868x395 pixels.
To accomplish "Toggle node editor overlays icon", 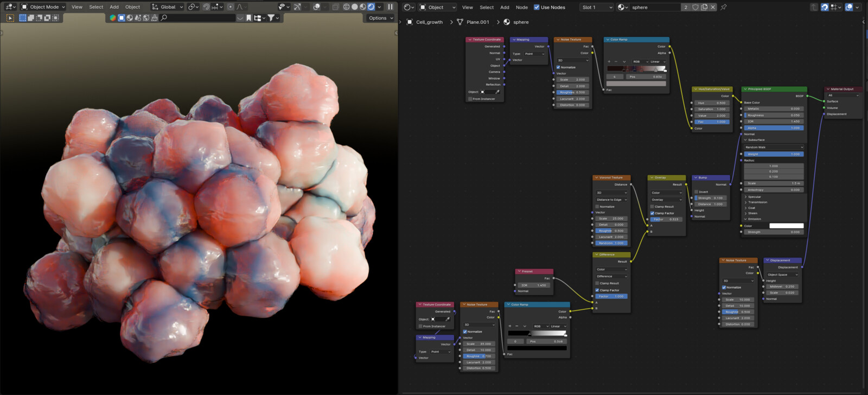I will click(x=849, y=7).
